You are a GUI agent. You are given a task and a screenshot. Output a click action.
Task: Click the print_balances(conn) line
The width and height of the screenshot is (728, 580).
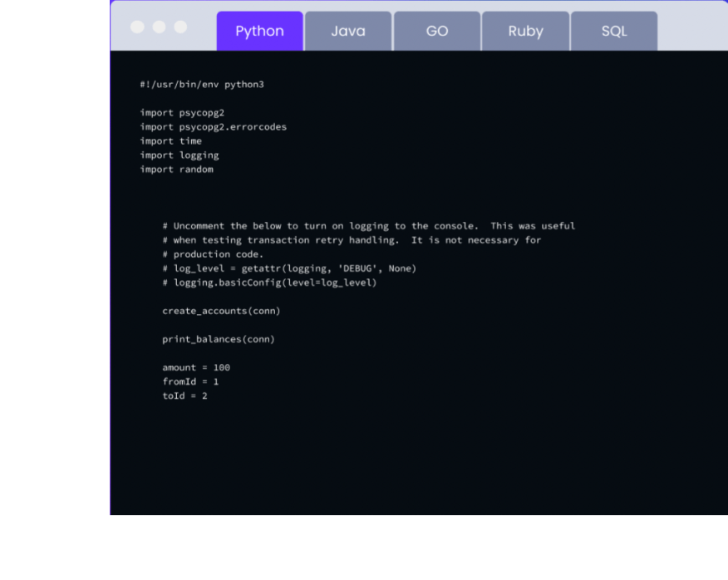(218, 339)
